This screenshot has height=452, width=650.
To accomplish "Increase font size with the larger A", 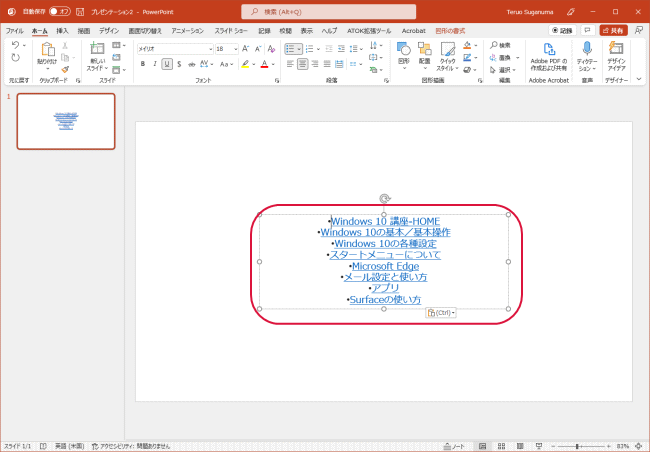I will (x=245, y=49).
